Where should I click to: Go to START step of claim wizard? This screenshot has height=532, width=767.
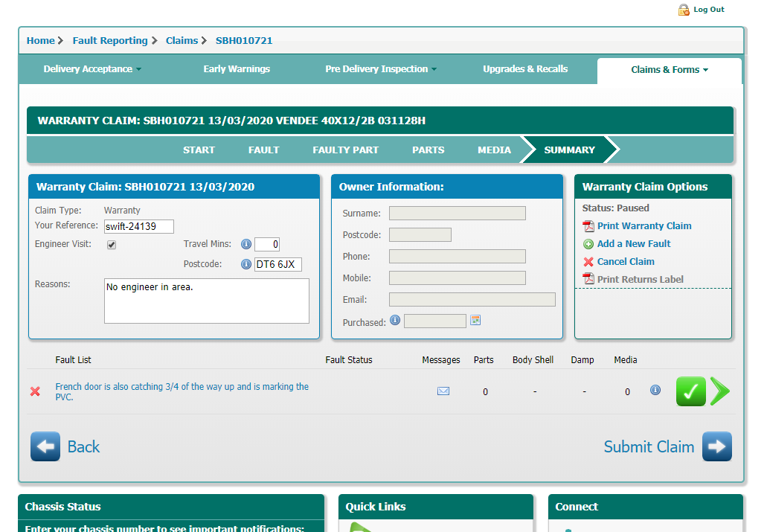(x=199, y=150)
